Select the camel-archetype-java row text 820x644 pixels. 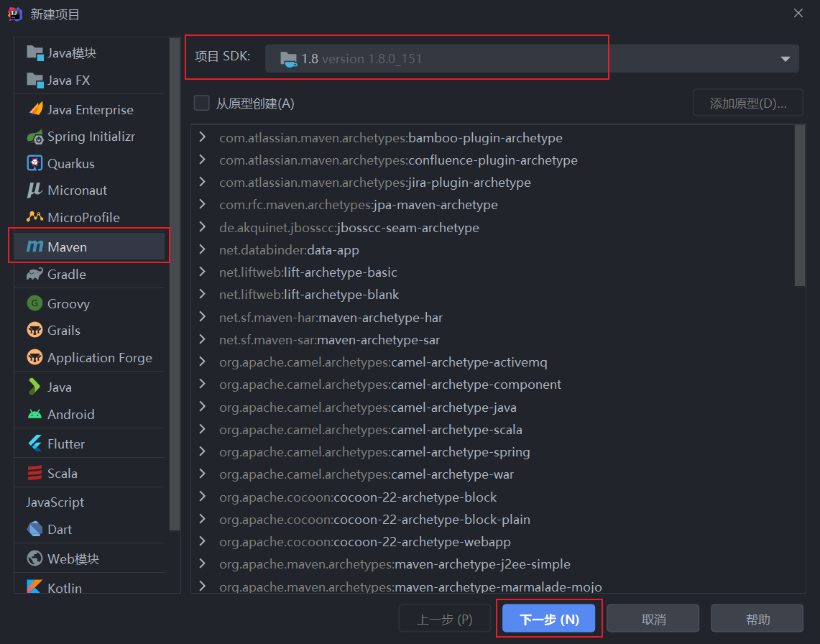368,407
